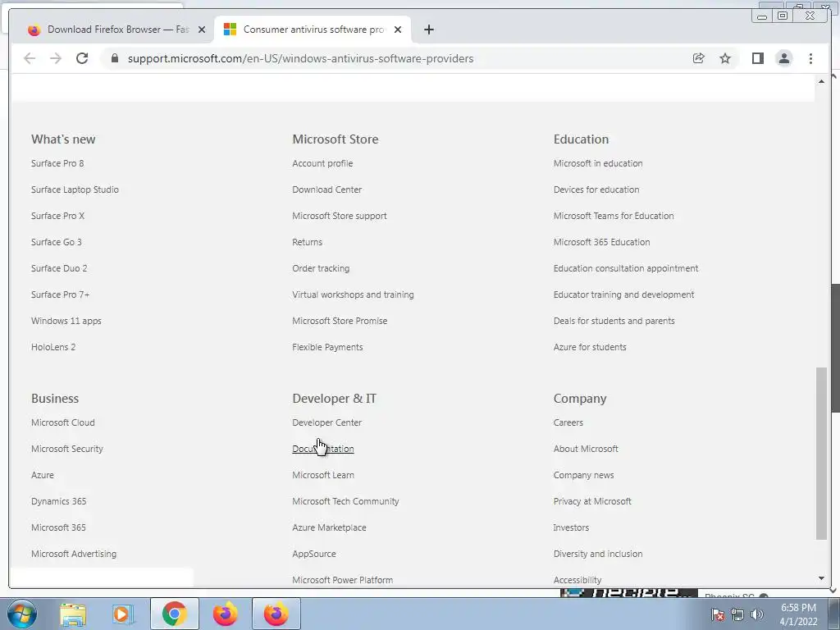Viewport: 840px width, 630px height.
Task: Click the Chrome taskbar icon
Action: point(174,614)
